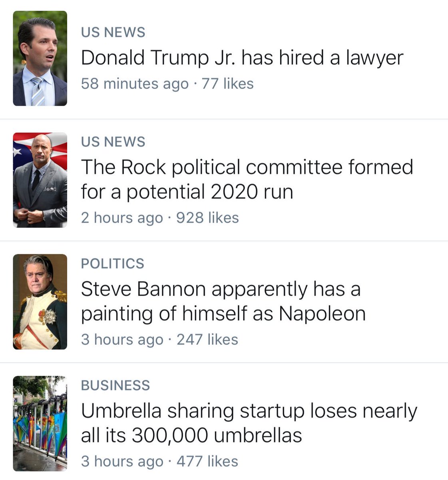The width and height of the screenshot is (448, 480).
Task: Click the '77 likes' count
Action: (x=227, y=84)
